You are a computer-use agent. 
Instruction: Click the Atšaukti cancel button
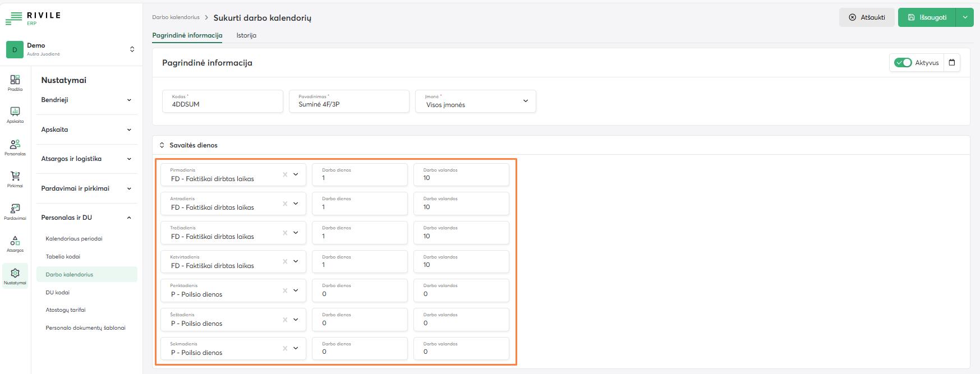[x=867, y=17]
